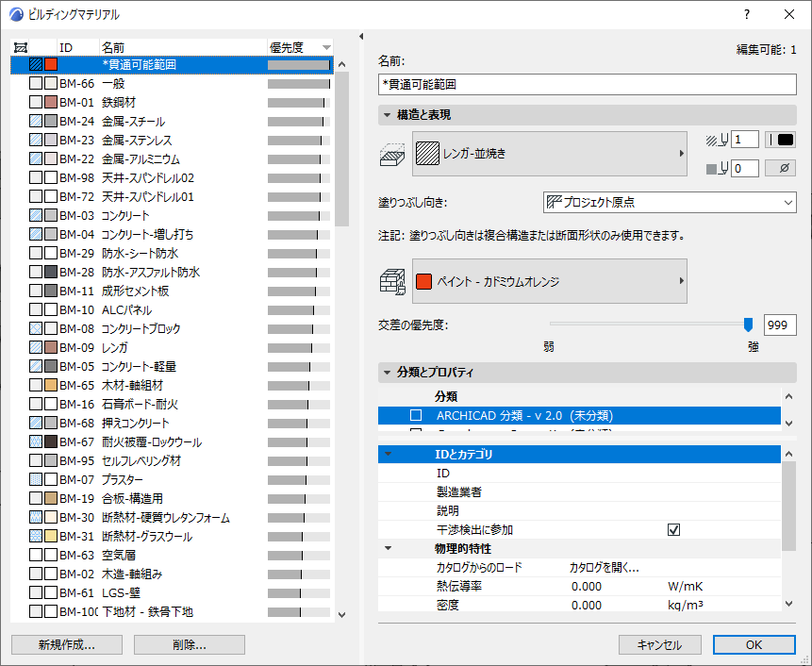Collapse the 分類とプロパティ section
812x666 pixels.
pos(387,373)
